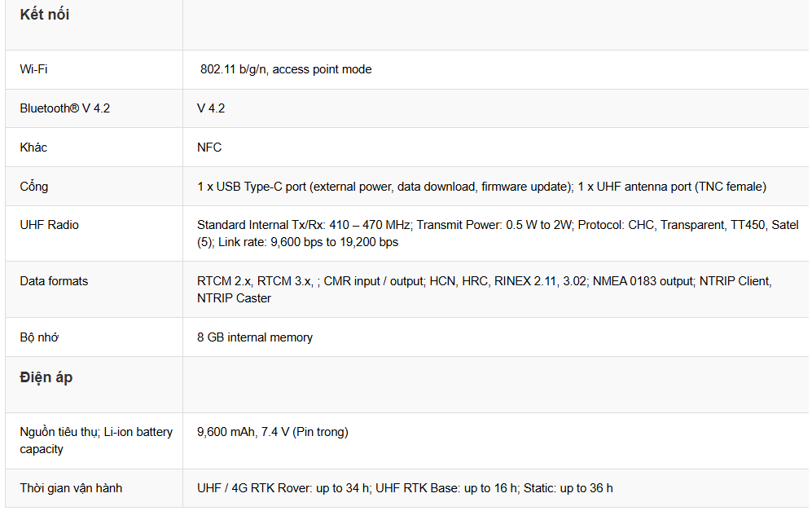812x511 pixels.
Task: Select the Khác row label
Action: coord(33,148)
